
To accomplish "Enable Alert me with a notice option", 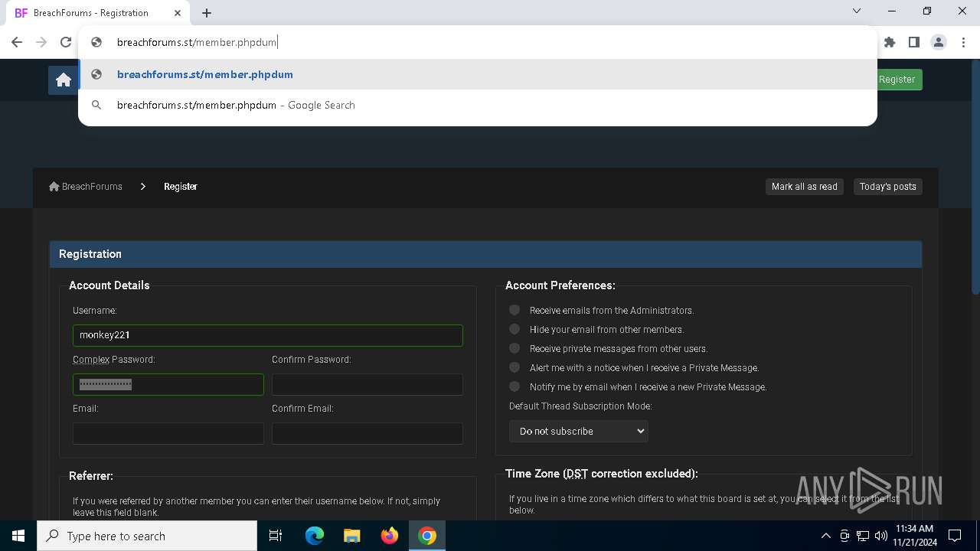I will [x=514, y=367].
